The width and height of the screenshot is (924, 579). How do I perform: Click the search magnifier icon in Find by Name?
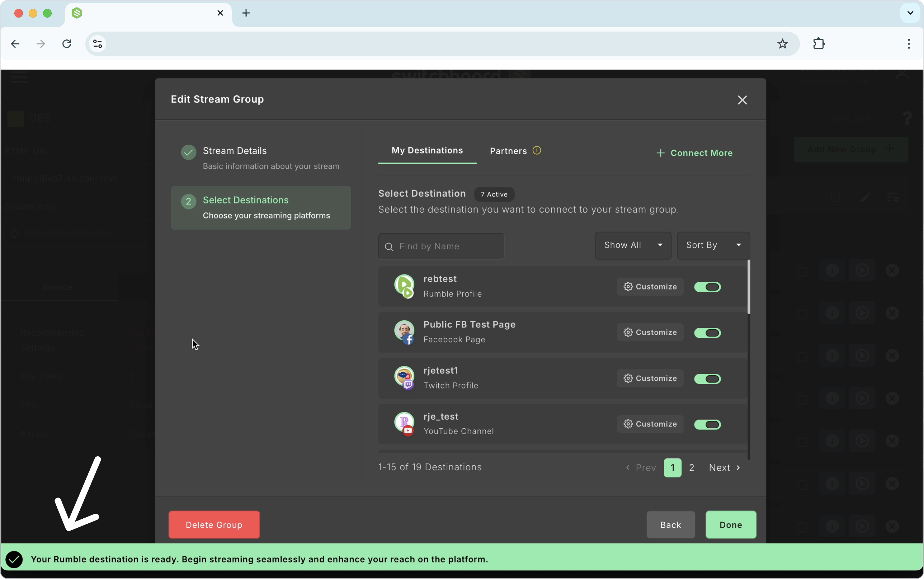(x=389, y=246)
